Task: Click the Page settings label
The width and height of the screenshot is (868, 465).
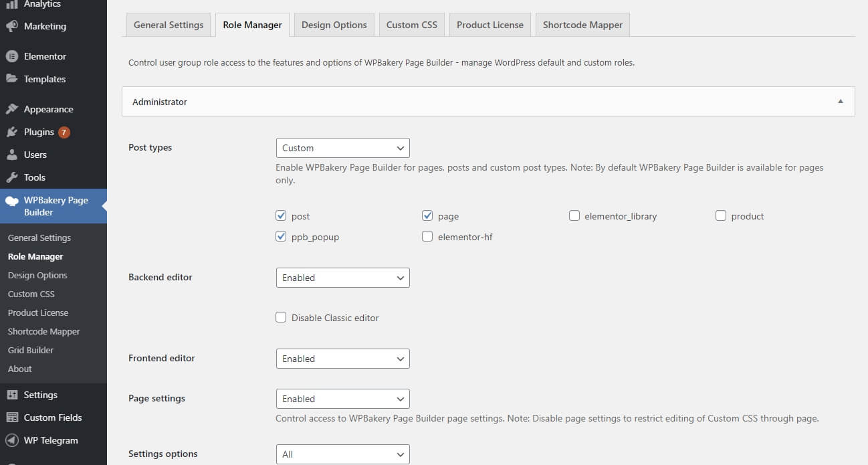Action: tap(157, 398)
